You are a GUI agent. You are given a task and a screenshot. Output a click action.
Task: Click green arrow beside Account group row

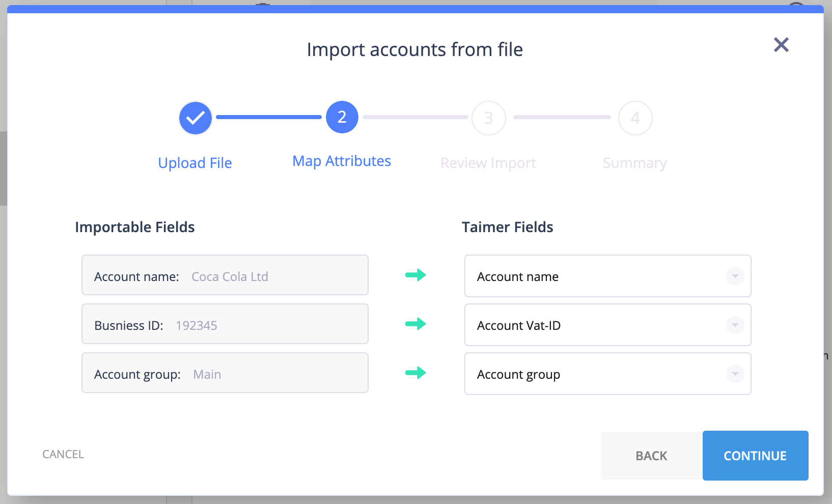click(x=415, y=373)
